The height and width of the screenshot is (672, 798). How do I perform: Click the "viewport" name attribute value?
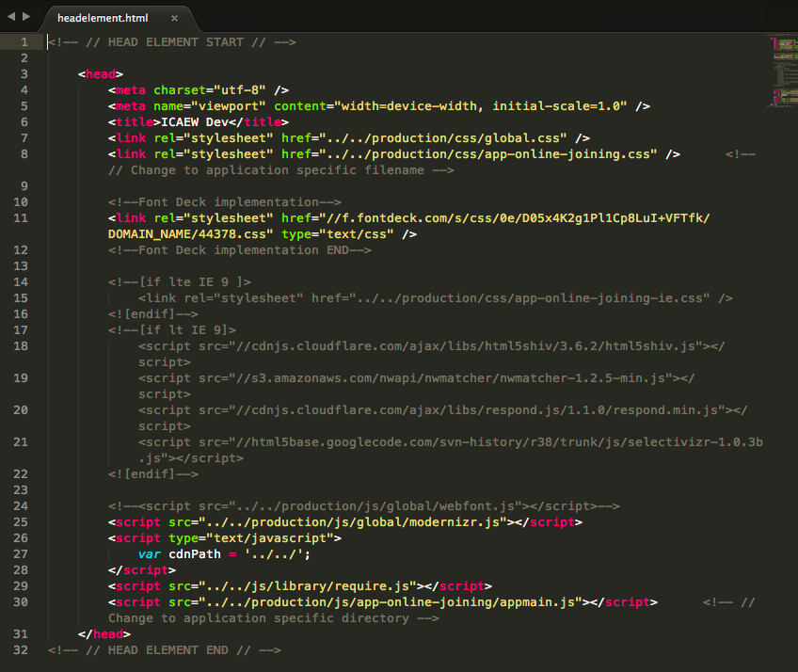pos(228,106)
